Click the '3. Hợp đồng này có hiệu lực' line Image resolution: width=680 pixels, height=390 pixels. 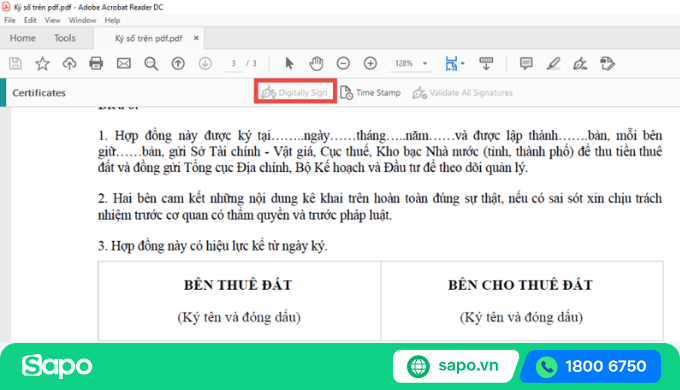point(212,246)
